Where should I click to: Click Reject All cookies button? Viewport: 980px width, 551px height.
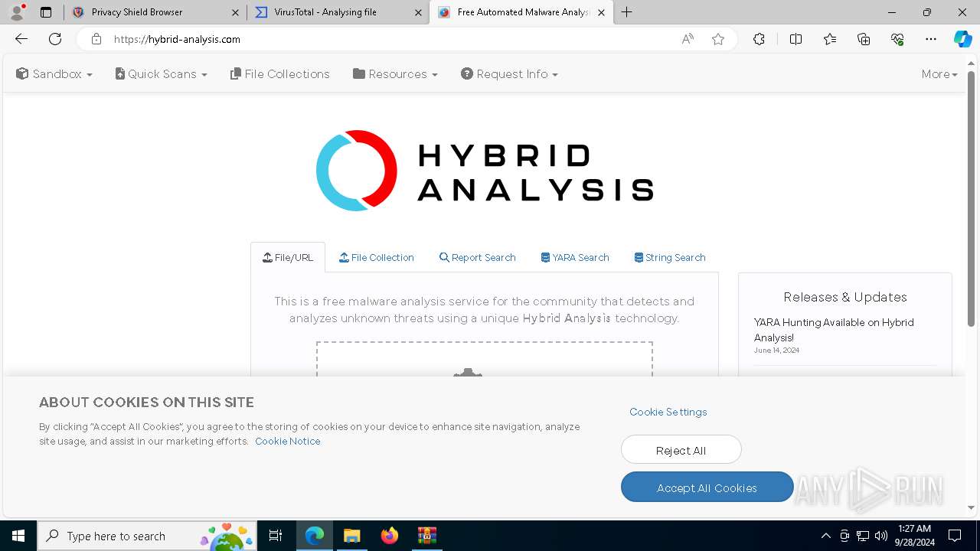(x=681, y=450)
